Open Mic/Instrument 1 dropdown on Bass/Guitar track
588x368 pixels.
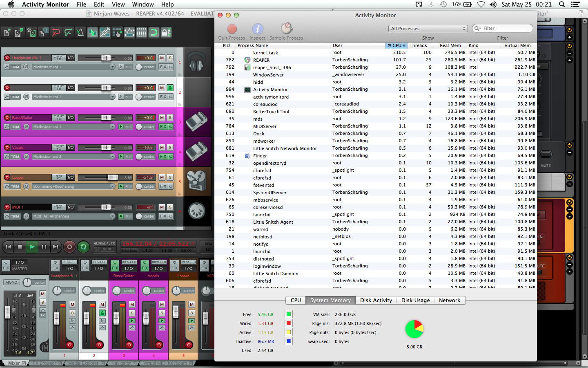(x=74, y=127)
